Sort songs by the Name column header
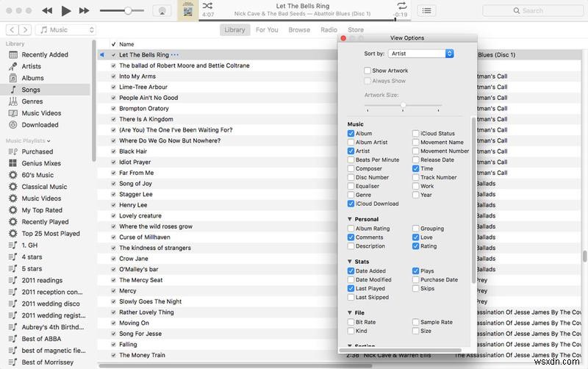The height and width of the screenshot is (369, 588). [126, 44]
